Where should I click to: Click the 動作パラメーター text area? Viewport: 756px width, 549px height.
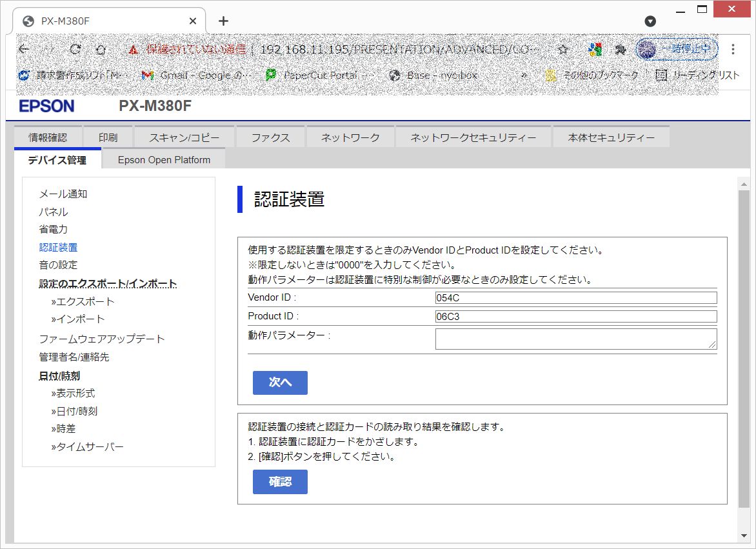pyautogui.click(x=576, y=339)
